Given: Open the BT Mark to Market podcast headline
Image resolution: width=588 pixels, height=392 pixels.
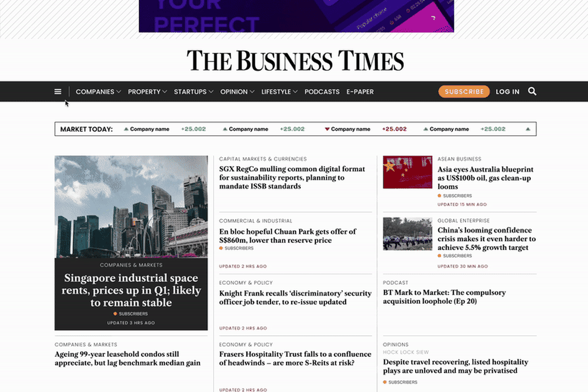Looking at the screenshot, I should (444, 297).
